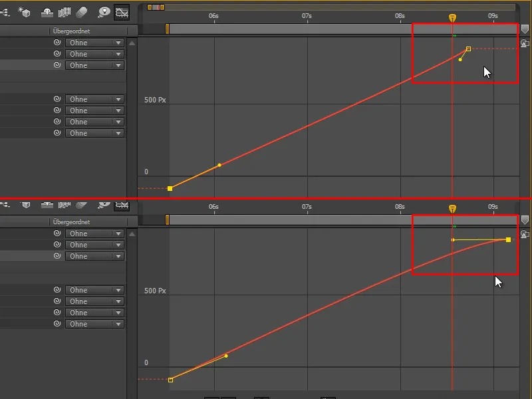Click composition marker bin icon, upper screenshot
This screenshot has height=399, width=532.
point(525,29)
